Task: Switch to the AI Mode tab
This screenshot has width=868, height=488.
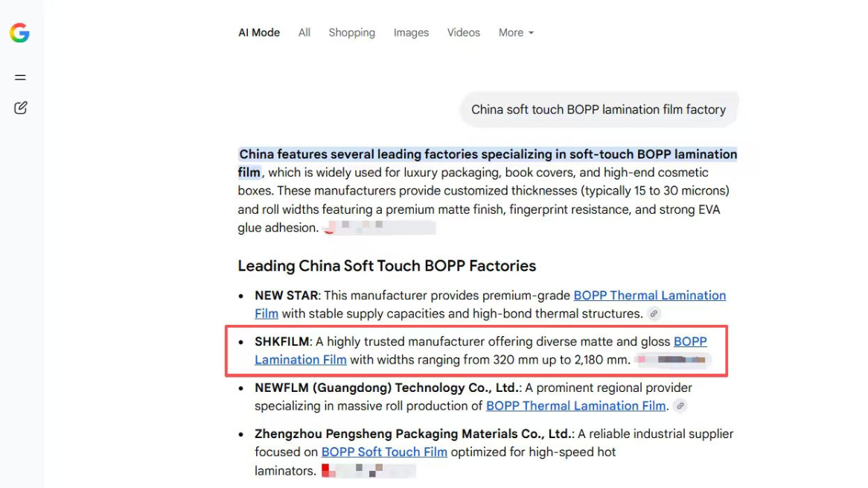Action: [259, 33]
